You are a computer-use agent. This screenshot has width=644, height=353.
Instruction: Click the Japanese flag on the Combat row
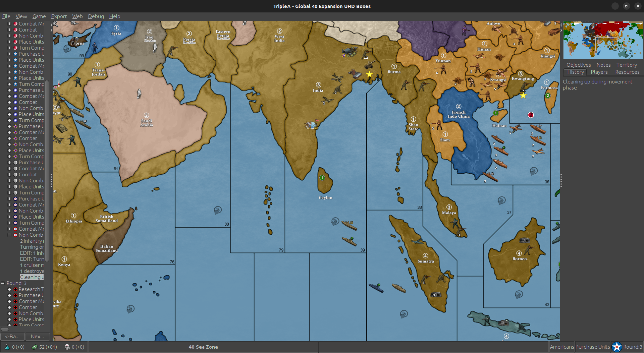click(15, 30)
